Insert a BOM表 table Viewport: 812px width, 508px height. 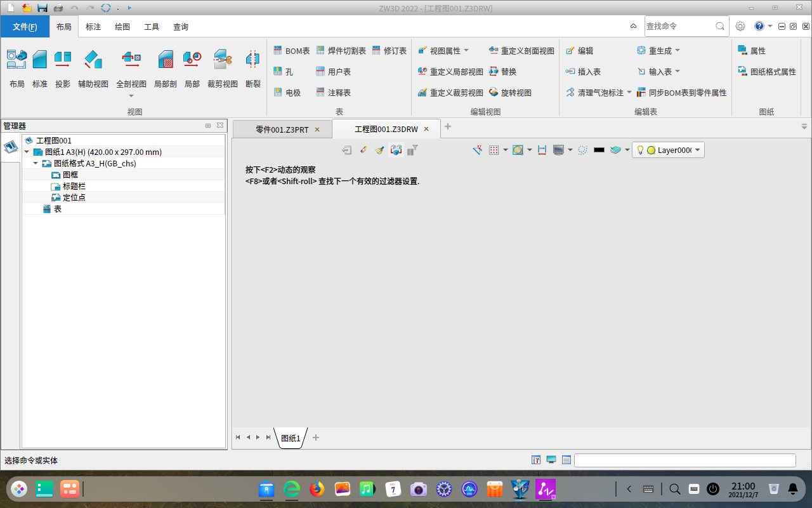coord(291,50)
